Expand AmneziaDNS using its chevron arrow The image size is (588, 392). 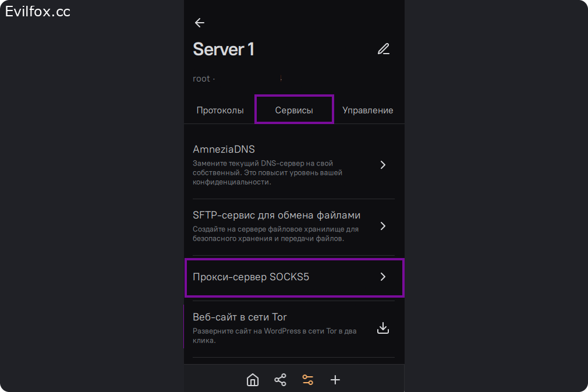(x=382, y=165)
